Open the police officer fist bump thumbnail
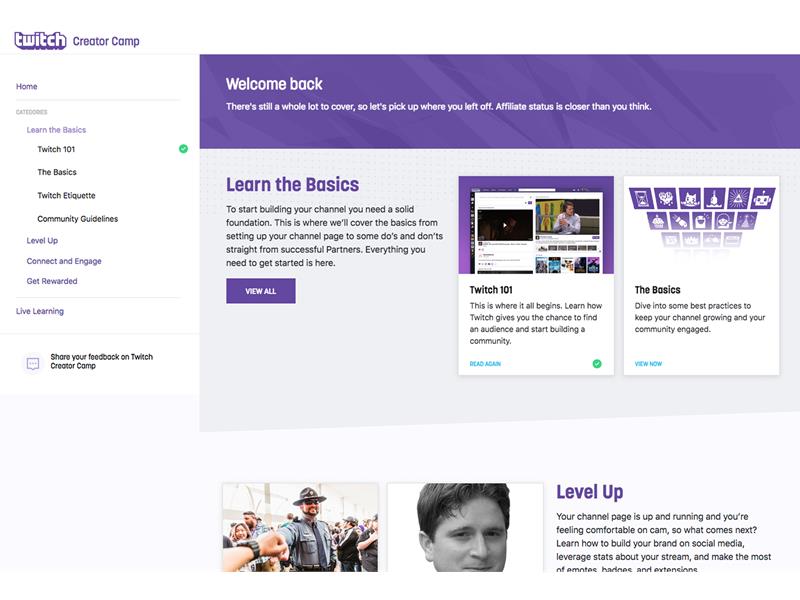800x600 pixels. coord(300,527)
